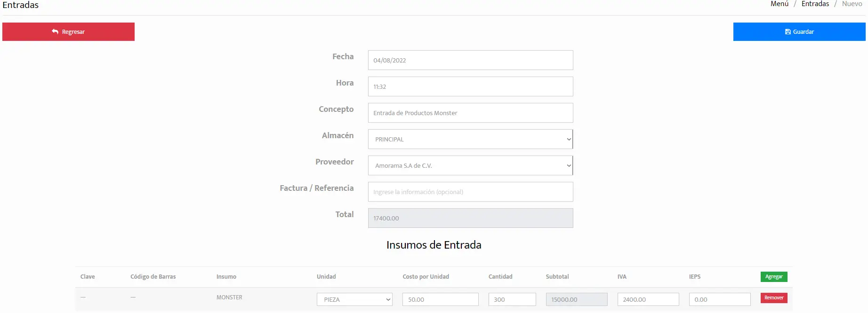Click the Insumos de Entrada heading

(x=434, y=245)
